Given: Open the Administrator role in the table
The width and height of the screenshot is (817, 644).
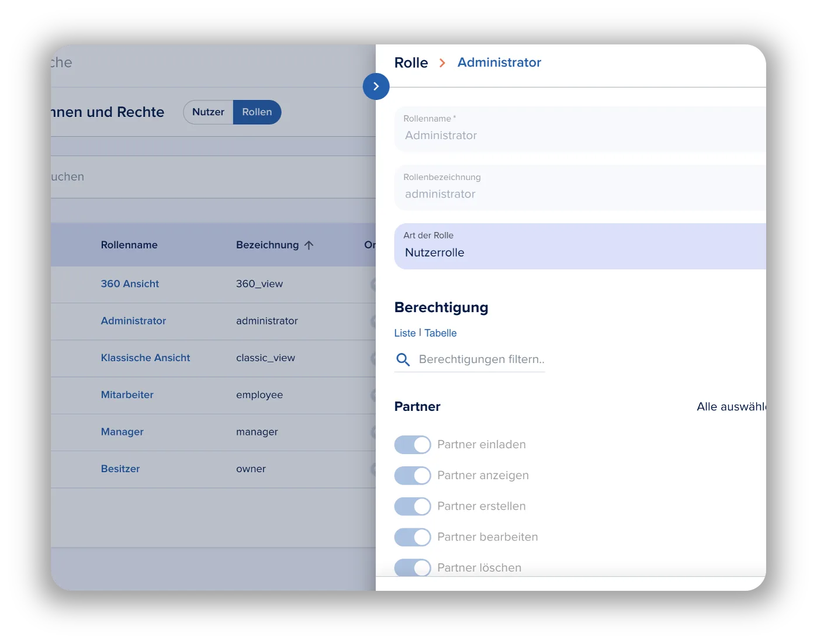Looking at the screenshot, I should 133,321.
